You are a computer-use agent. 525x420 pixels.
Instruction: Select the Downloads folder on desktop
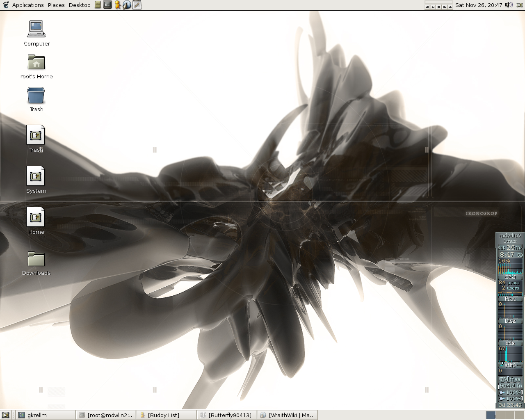(36, 260)
